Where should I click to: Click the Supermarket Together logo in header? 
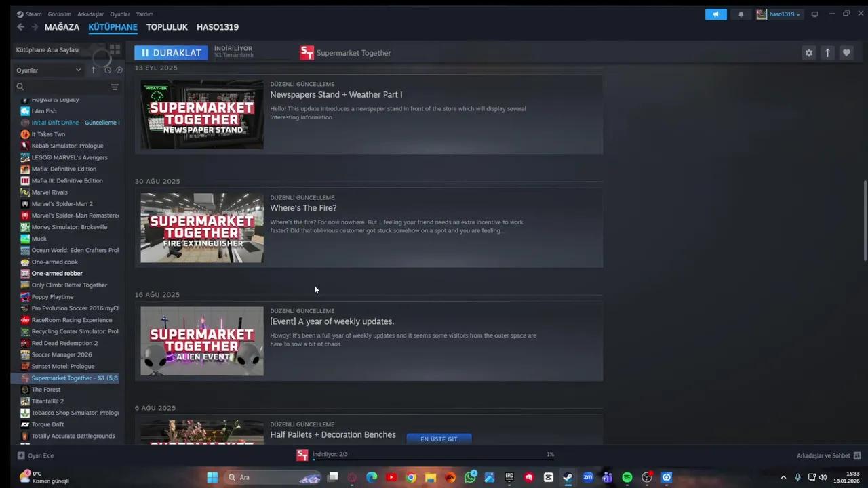coord(307,53)
